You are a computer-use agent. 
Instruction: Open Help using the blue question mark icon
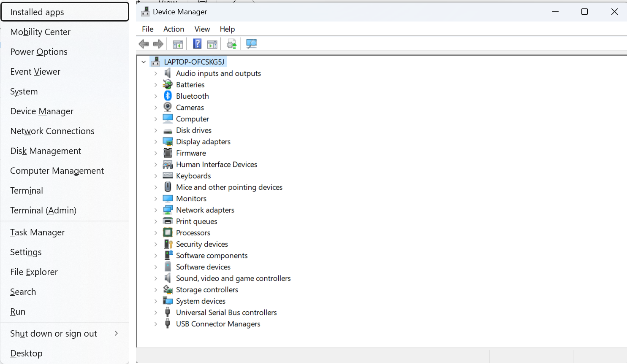[x=197, y=43]
